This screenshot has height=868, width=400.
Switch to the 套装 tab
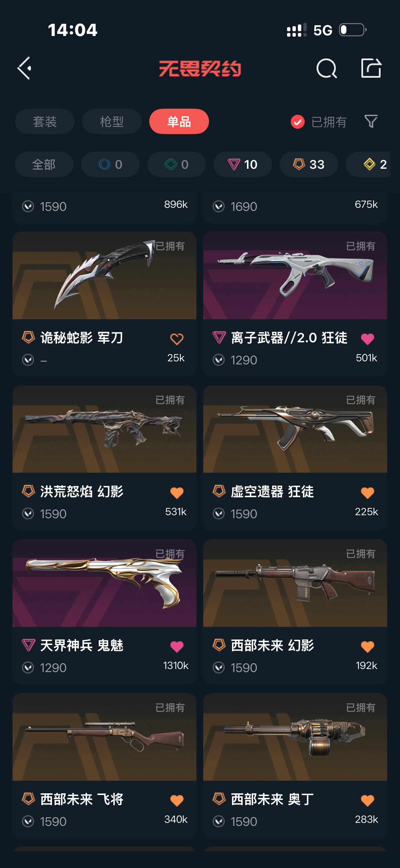pos(45,121)
